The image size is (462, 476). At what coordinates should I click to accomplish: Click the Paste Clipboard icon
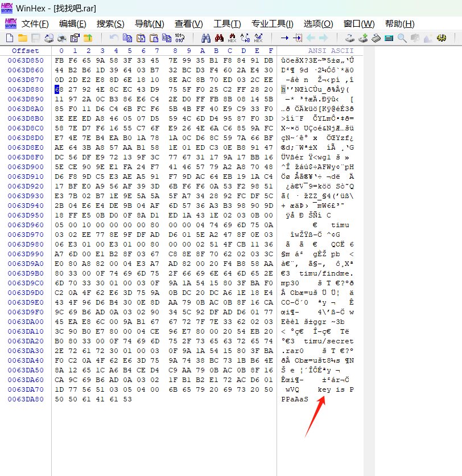click(154, 38)
